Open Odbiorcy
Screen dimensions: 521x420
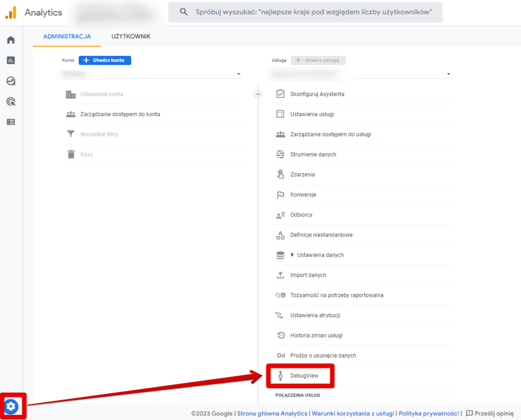[362, 215]
